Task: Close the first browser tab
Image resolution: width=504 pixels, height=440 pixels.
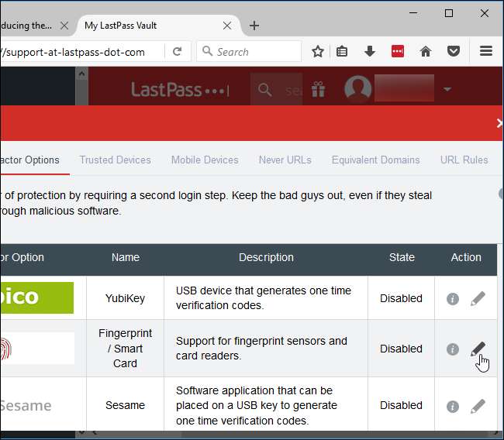Action: tap(64, 26)
